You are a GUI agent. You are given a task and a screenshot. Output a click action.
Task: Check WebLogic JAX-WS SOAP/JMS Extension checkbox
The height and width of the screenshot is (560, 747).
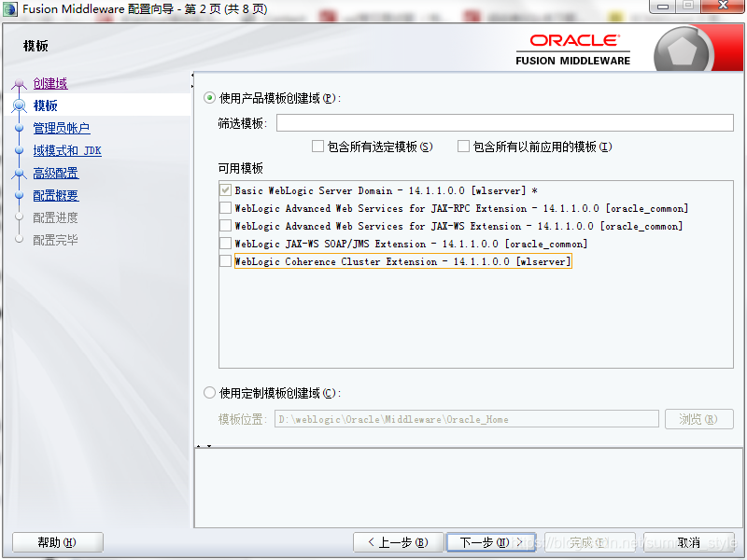tap(225, 244)
